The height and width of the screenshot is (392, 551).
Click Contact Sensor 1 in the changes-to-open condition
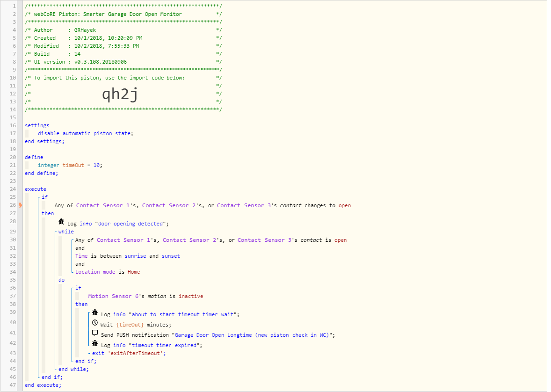click(102, 206)
